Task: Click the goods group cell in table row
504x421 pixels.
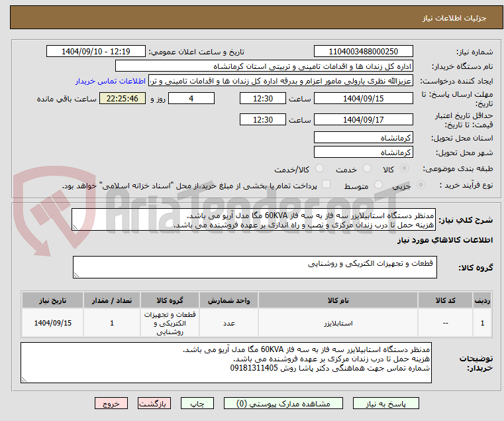Action: pos(170,323)
